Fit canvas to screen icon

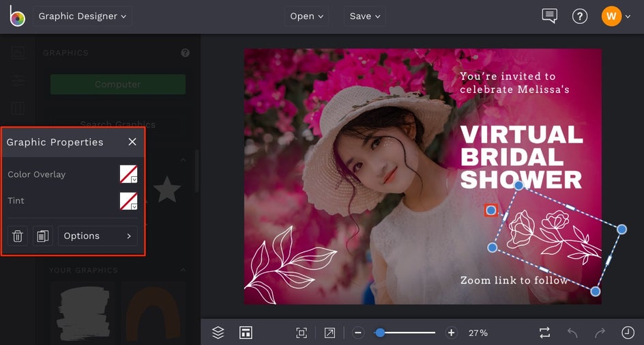click(302, 333)
